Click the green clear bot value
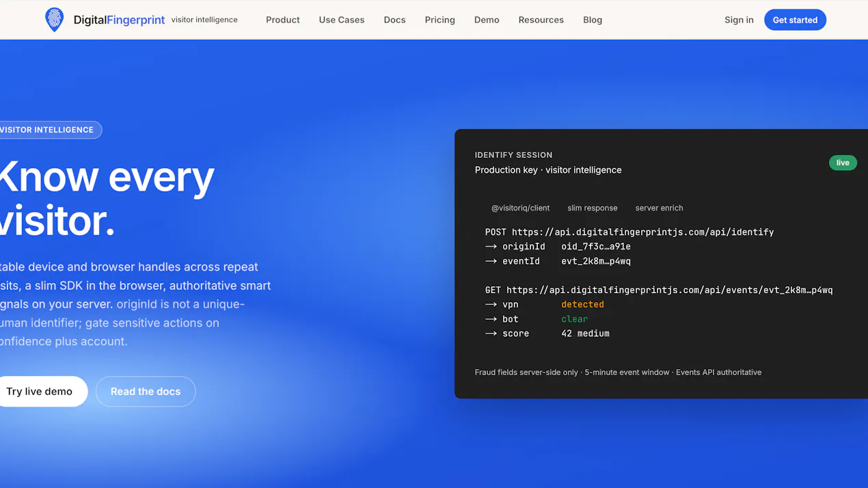The image size is (868, 488). click(x=574, y=319)
